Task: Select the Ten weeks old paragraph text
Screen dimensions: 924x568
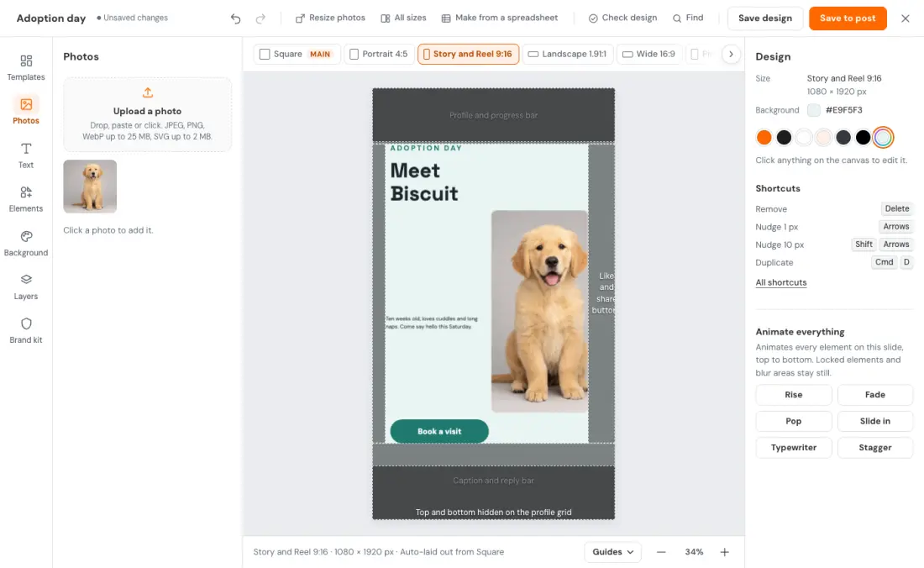Action: (x=432, y=323)
